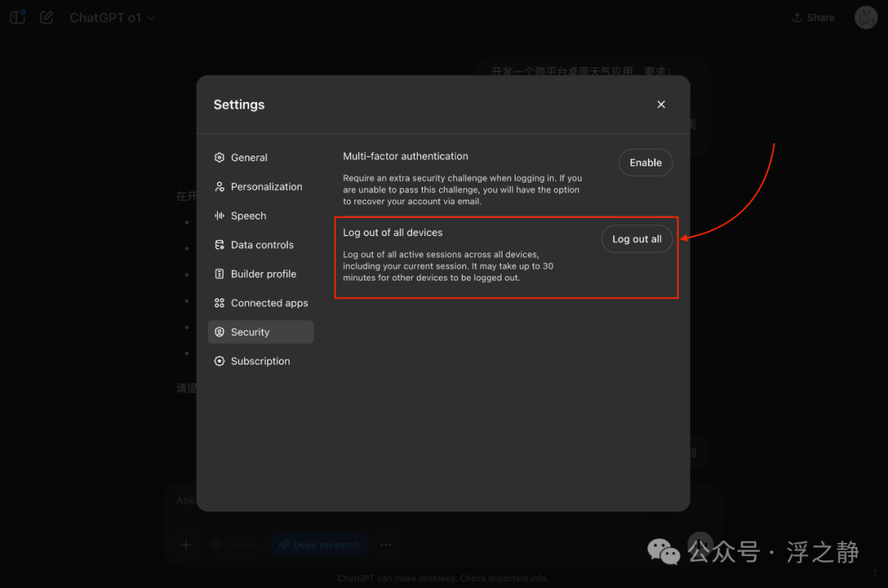Enable multi-factor authentication
Screen dimensions: 888x588
(x=645, y=163)
